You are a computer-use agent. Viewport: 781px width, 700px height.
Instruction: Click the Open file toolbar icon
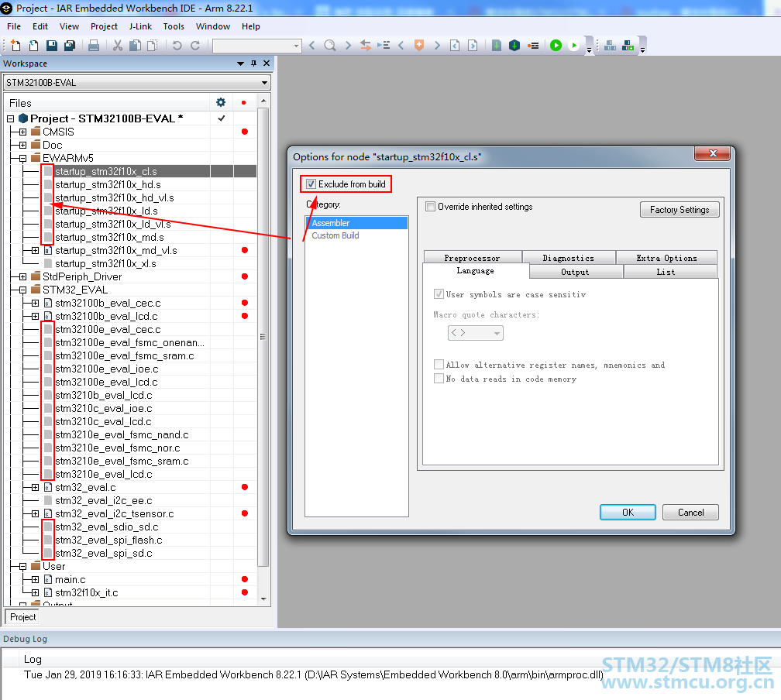point(33,46)
